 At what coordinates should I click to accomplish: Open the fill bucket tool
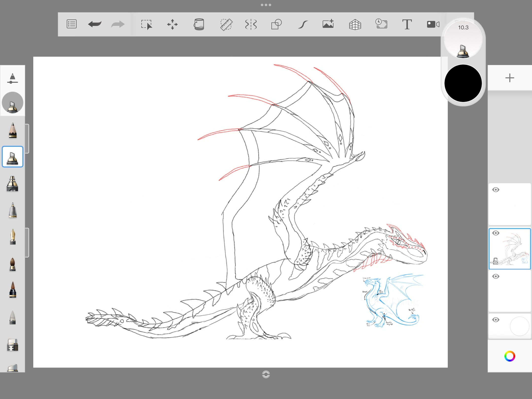click(199, 24)
